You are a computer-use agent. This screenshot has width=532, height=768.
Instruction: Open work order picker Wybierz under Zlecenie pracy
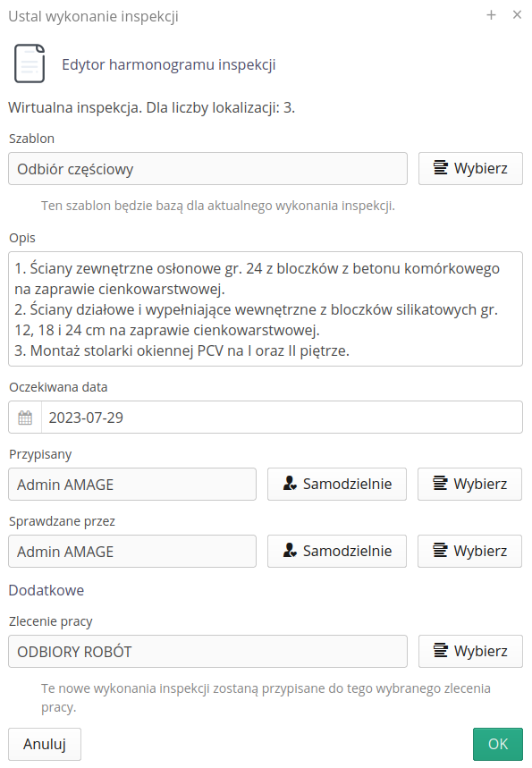[x=470, y=651]
